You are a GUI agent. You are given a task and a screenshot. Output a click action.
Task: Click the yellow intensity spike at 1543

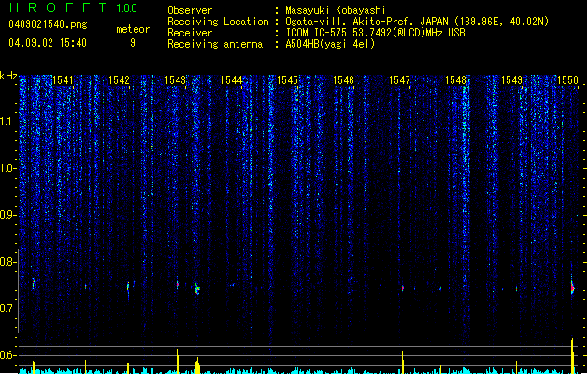(x=178, y=361)
